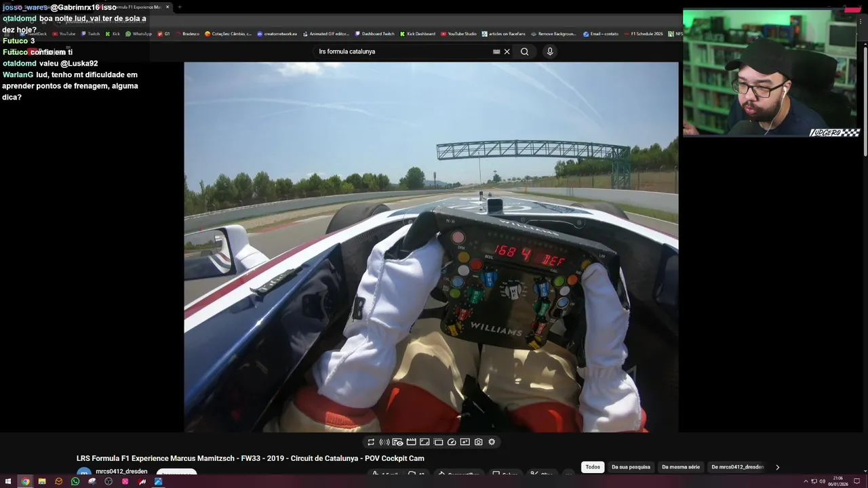Clear the YouTube search box
This screenshot has height=488, width=868.
pyautogui.click(x=507, y=52)
